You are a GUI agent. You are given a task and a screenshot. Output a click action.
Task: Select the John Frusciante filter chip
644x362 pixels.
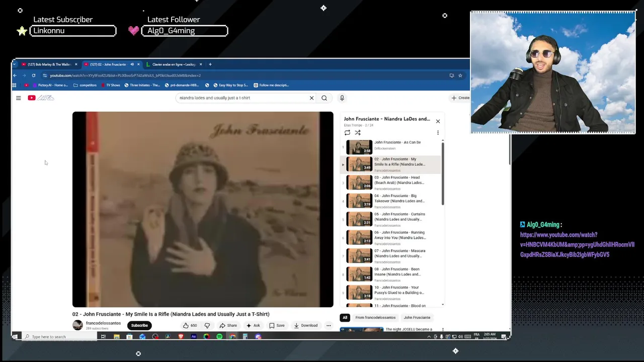click(x=417, y=318)
